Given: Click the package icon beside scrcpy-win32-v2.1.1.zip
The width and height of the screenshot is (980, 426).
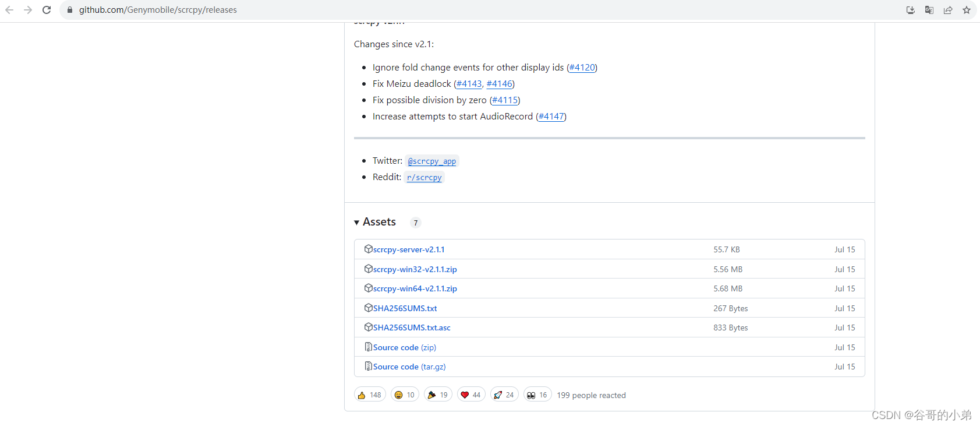Looking at the screenshot, I should (x=369, y=269).
